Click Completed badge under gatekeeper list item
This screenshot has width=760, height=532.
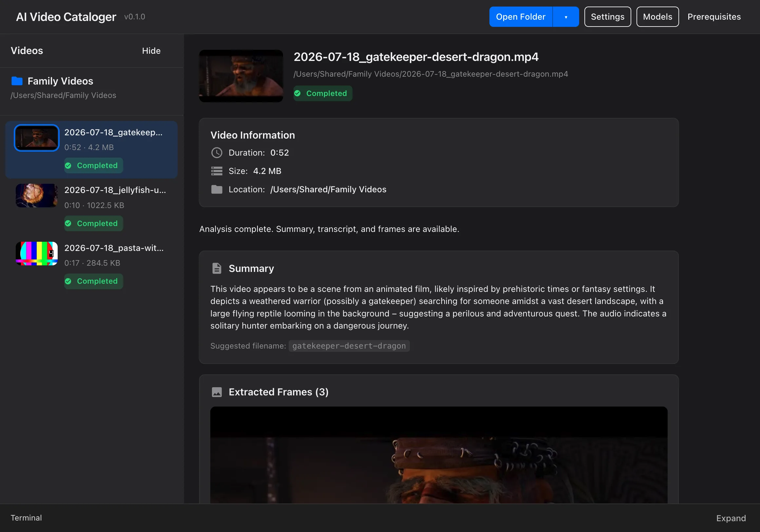point(93,165)
